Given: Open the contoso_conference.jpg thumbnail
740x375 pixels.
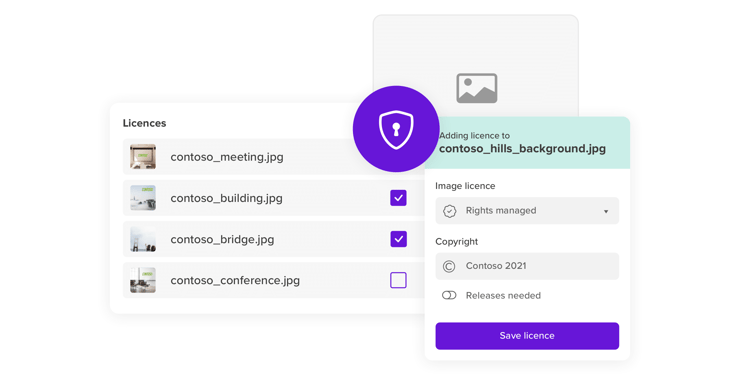Looking at the screenshot, I should pyautogui.click(x=143, y=280).
